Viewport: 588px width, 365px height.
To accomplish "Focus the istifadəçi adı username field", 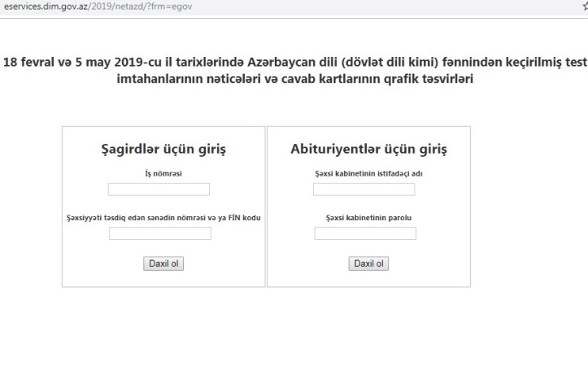I will (364, 189).
